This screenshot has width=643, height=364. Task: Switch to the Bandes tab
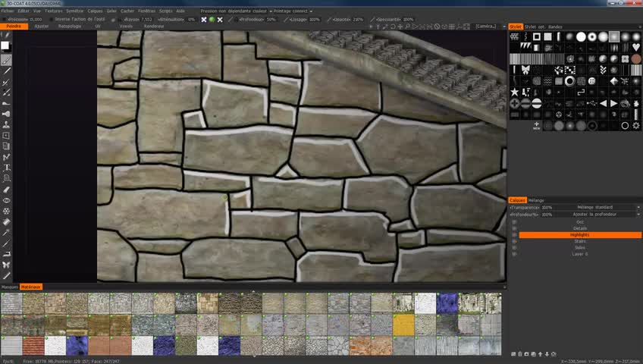(x=555, y=27)
